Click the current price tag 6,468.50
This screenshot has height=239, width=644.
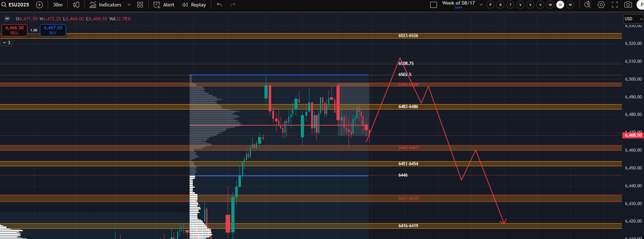[633, 135]
